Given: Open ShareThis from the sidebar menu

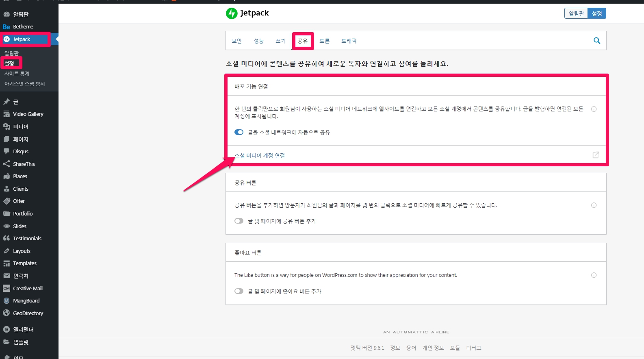Looking at the screenshot, I should point(24,164).
